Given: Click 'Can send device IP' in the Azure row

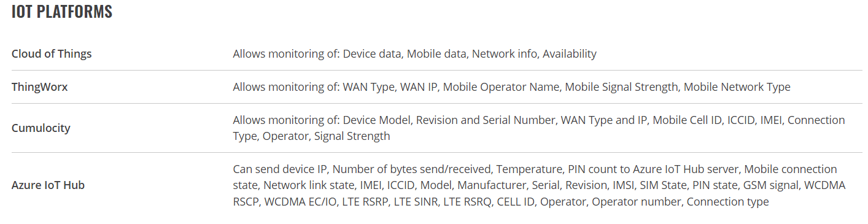Looking at the screenshot, I should pos(280,169).
